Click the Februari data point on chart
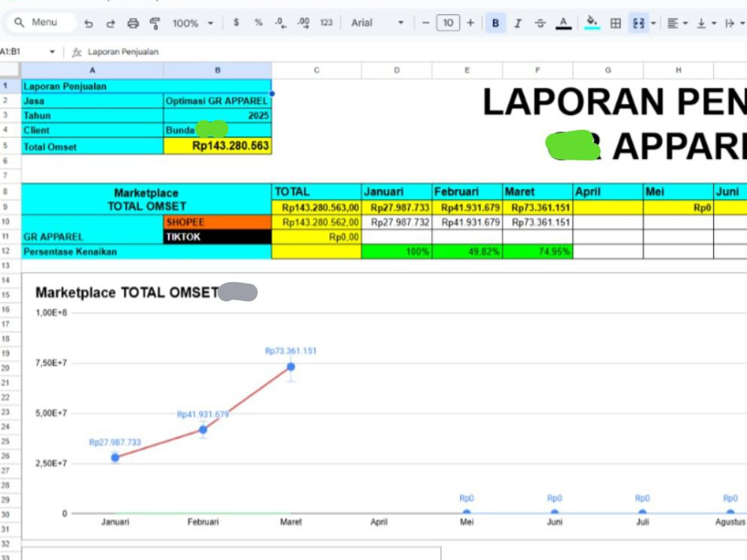 coord(203,429)
